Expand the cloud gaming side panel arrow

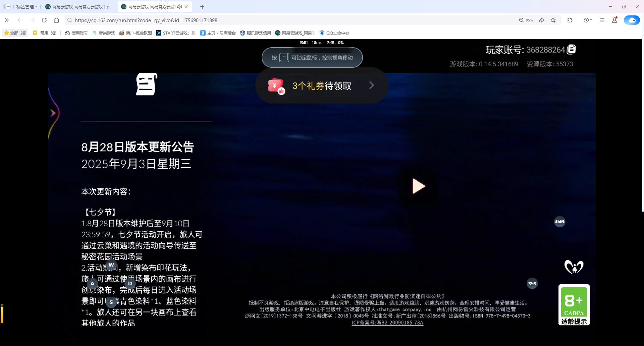click(53, 113)
